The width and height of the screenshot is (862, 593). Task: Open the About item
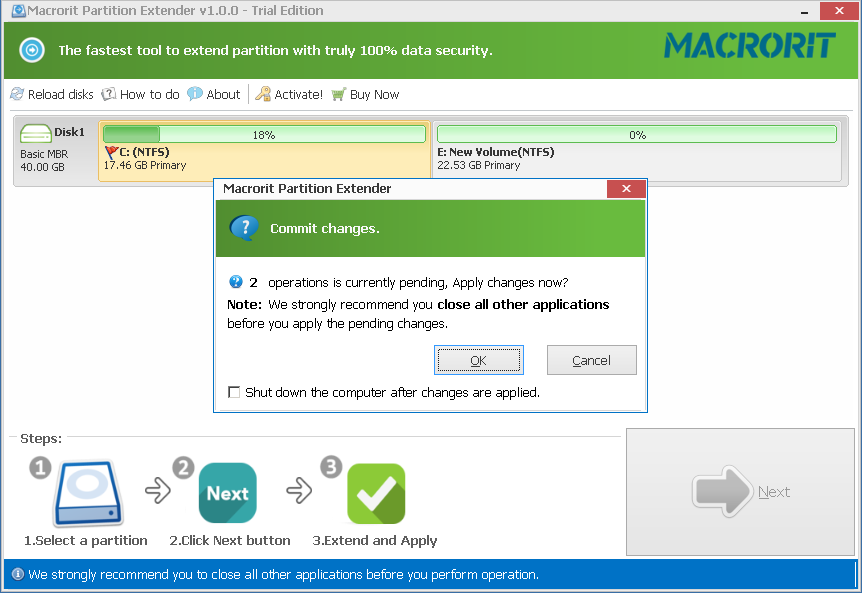tap(223, 95)
